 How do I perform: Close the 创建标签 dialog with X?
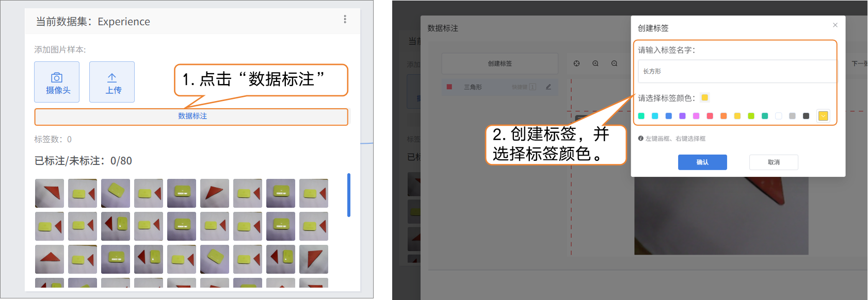click(x=835, y=25)
